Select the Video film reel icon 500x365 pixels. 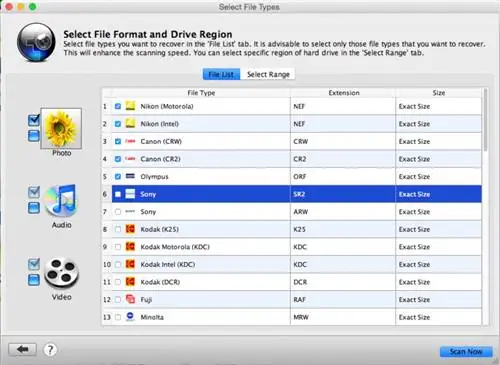(x=61, y=273)
